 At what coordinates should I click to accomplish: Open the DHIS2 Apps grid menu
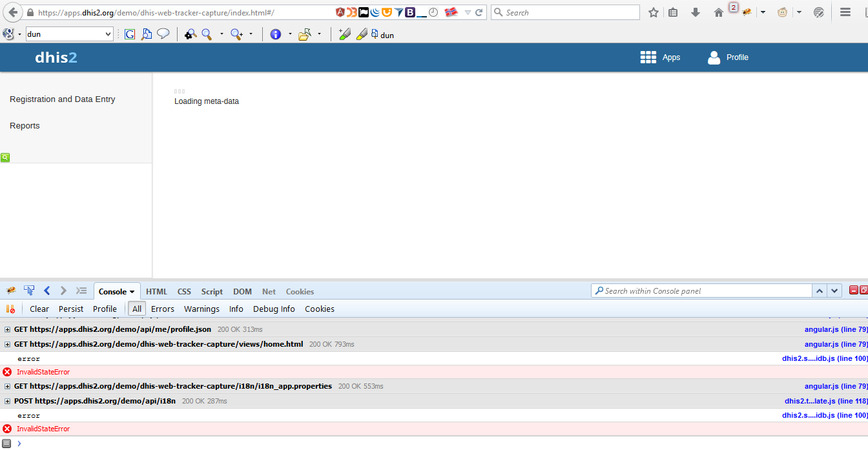(648, 57)
